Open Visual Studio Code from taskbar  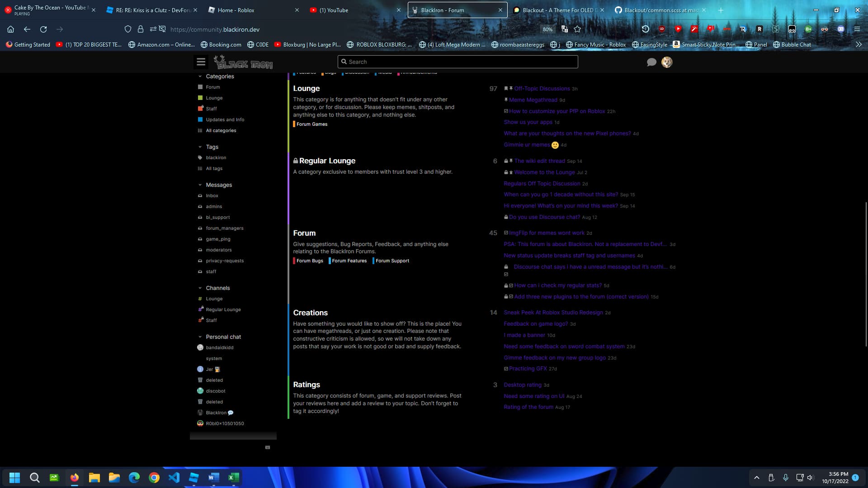tap(174, 478)
